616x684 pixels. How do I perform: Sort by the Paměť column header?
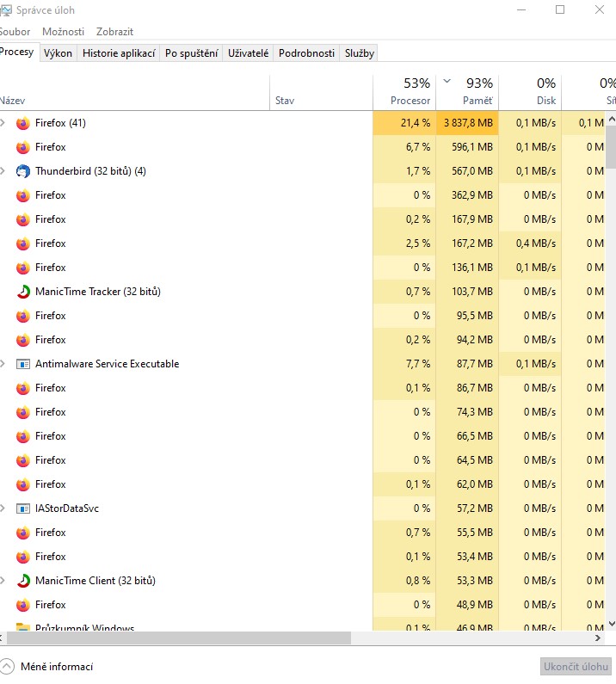tap(467, 92)
